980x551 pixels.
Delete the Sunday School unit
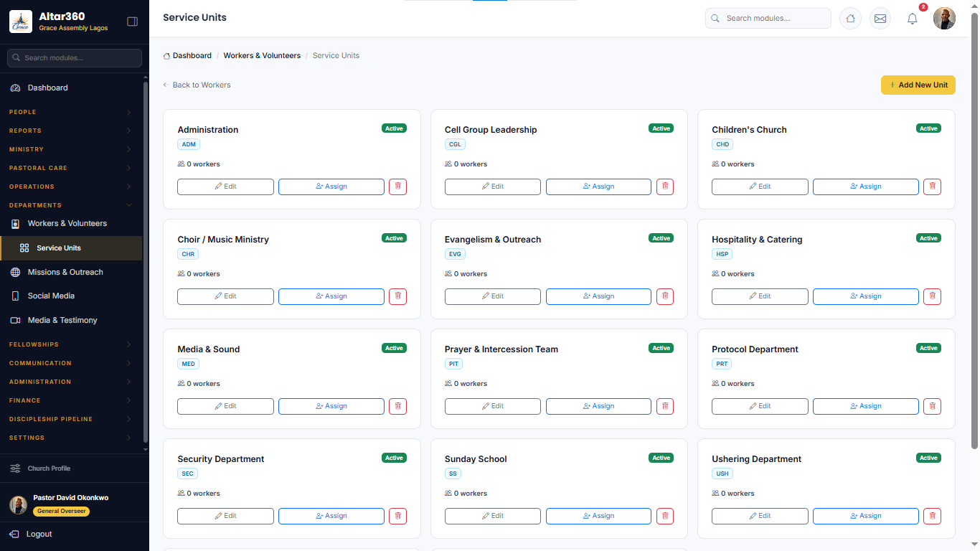coord(665,516)
